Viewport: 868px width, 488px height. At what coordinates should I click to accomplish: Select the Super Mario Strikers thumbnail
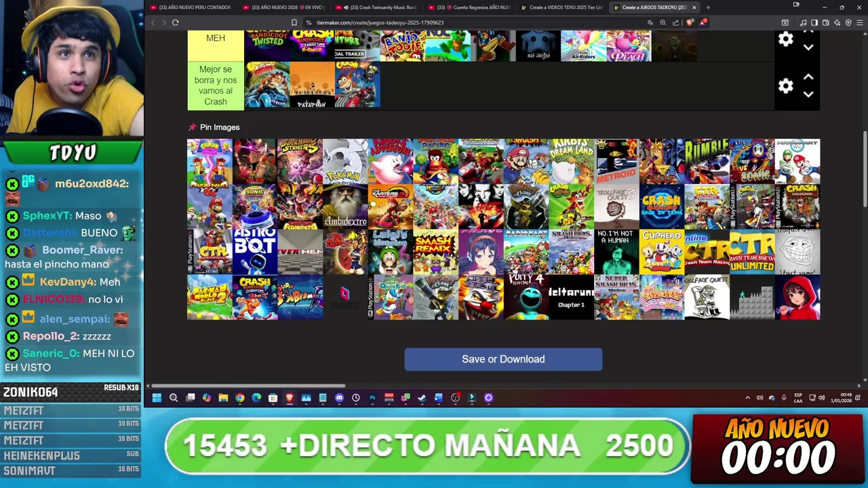tap(300, 161)
